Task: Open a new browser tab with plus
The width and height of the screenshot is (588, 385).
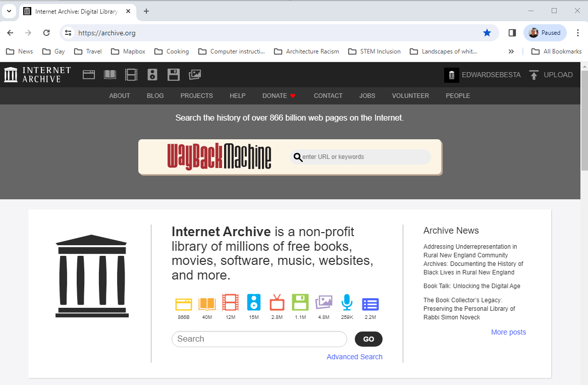Action: tap(146, 11)
